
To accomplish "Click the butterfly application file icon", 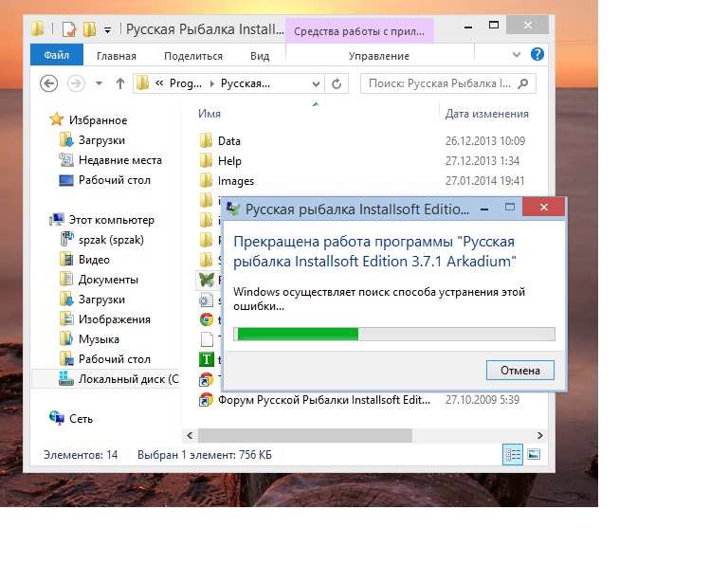I will tap(206, 280).
